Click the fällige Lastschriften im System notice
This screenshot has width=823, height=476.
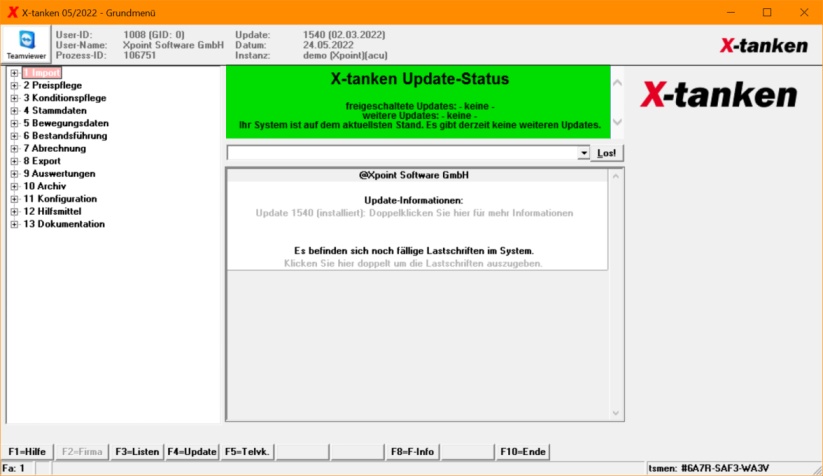coord(414,251)
